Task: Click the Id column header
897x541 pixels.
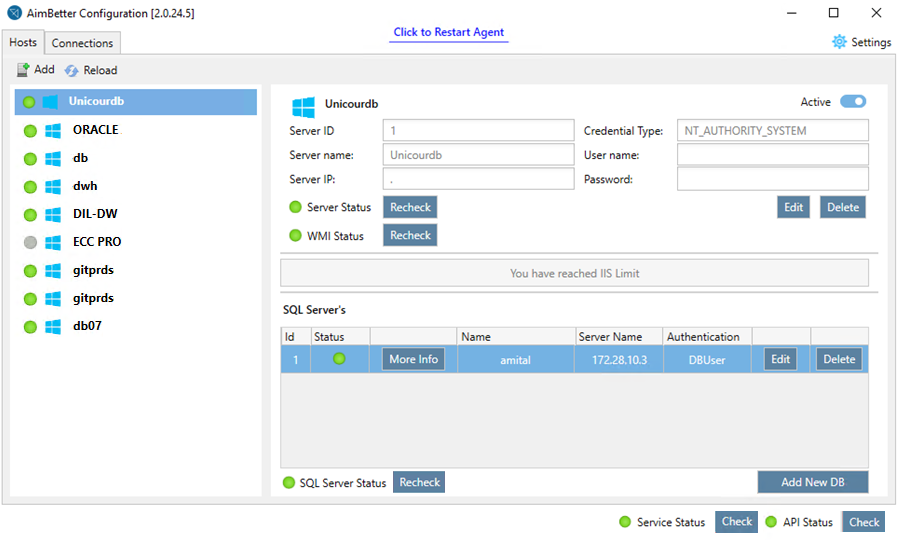Action: click(x=296, y=337)
